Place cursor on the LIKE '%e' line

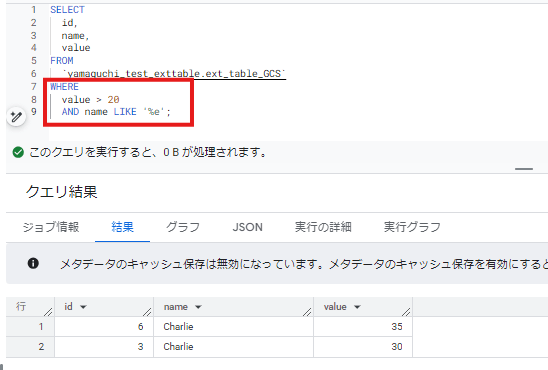pyautogui.click(x=116, y=112)
